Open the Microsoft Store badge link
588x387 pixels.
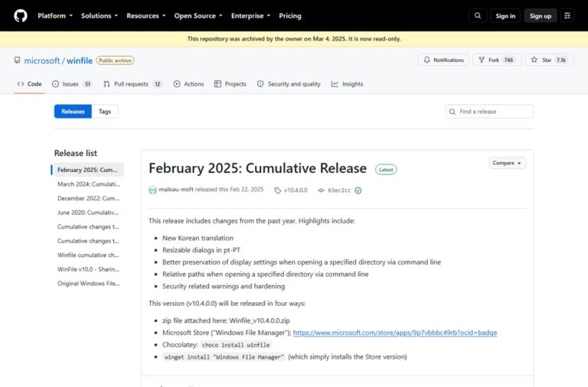click(395, 333)
